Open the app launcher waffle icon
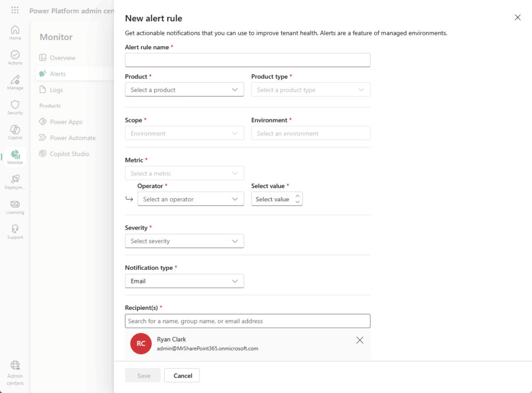The height and width of the screenshot is (393, 532). 15,10
